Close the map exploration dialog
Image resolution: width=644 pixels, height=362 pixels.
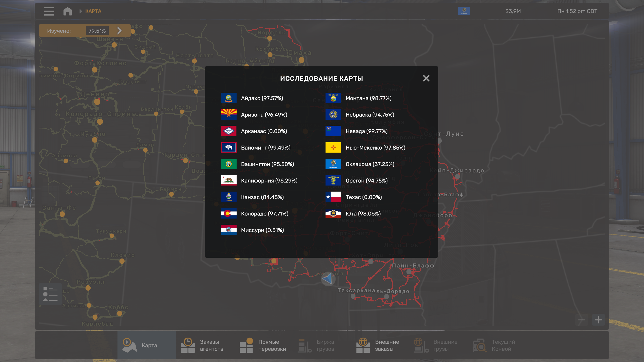pyautogui.click(x=426, y=78)
